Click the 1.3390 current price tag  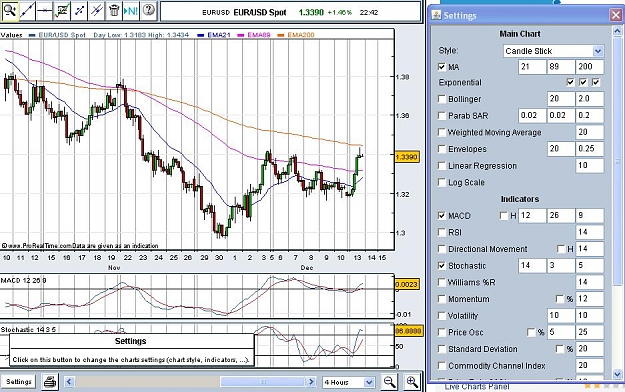click(x=407, y=157)
